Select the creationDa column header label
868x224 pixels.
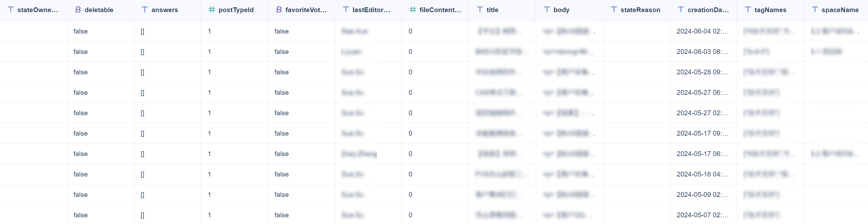[x=708, y=10]
